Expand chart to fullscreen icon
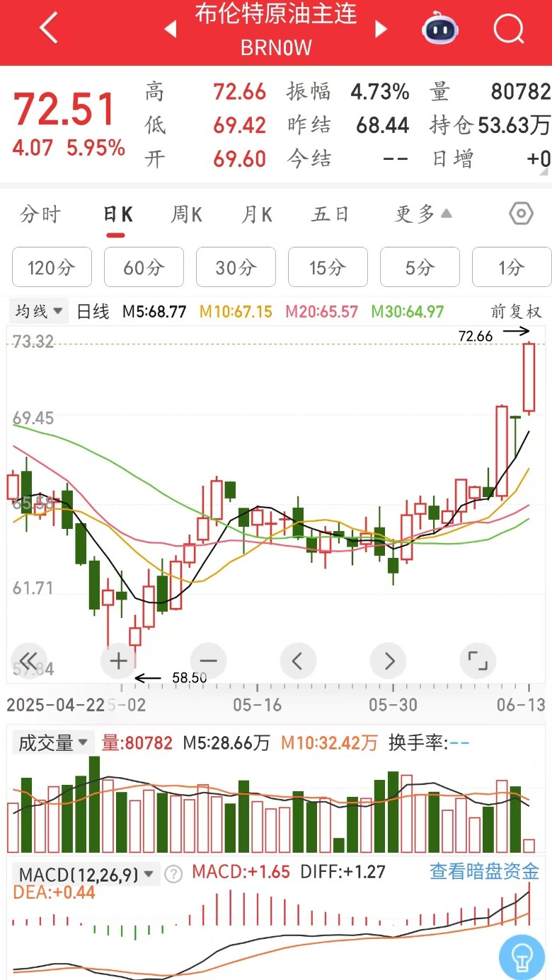Screen dimensions: 552x980 [478, 661]
